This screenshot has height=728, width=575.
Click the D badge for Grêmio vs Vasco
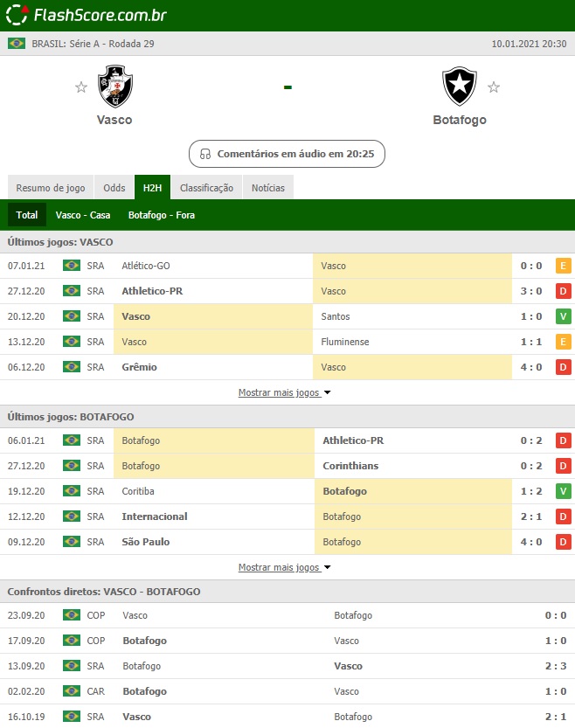pyautogui.click(x=564, y=367)
